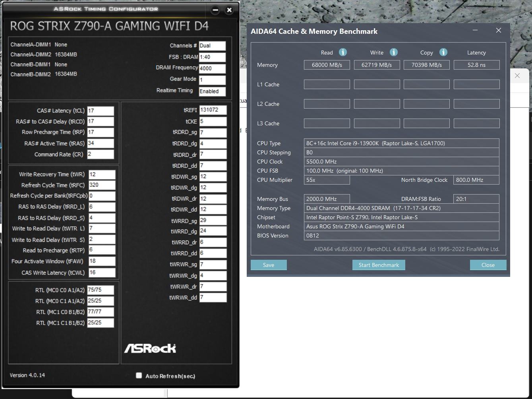The height and width of the screenshot is (399, 532).
Task: Click the ASRock logo in Timing Configurator
Action: 150,348
